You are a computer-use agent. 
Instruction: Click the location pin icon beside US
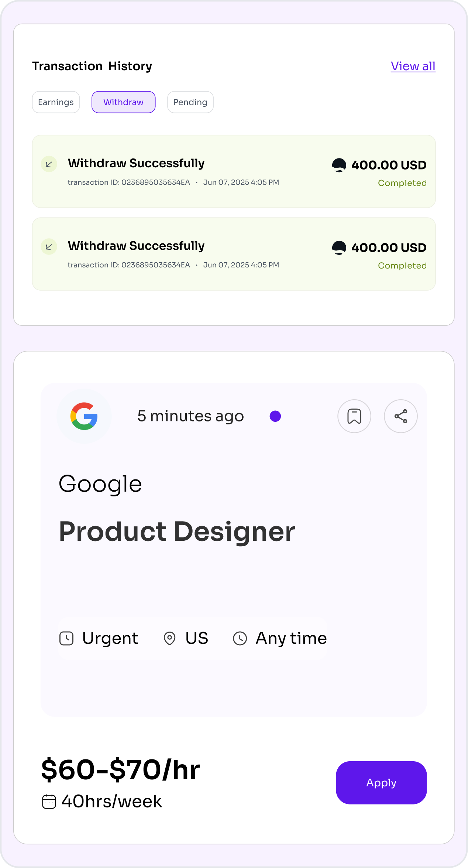169,638
